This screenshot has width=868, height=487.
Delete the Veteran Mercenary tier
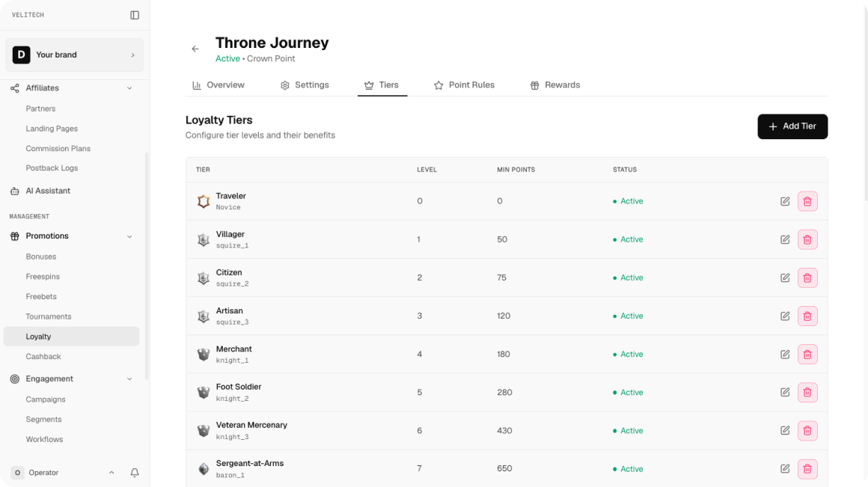tap(807, 431)
